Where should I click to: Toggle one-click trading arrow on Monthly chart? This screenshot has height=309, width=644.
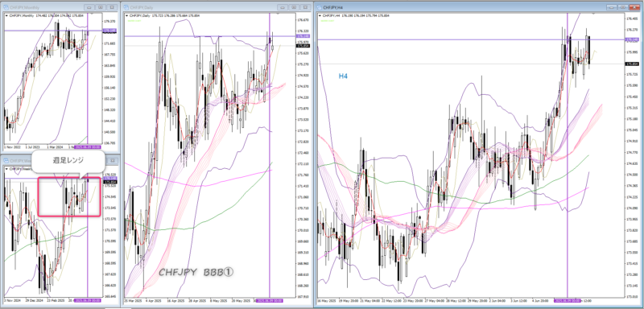point(6,15)
